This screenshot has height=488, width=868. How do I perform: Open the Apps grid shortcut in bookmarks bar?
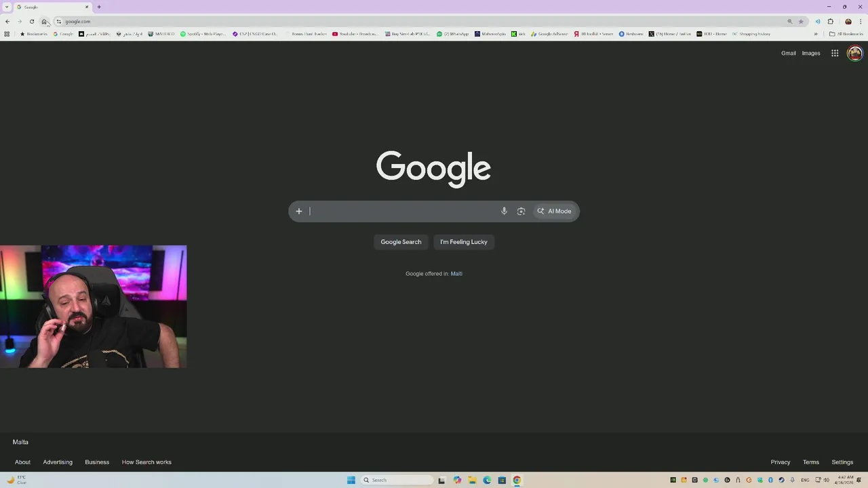[x=7, y=33]
